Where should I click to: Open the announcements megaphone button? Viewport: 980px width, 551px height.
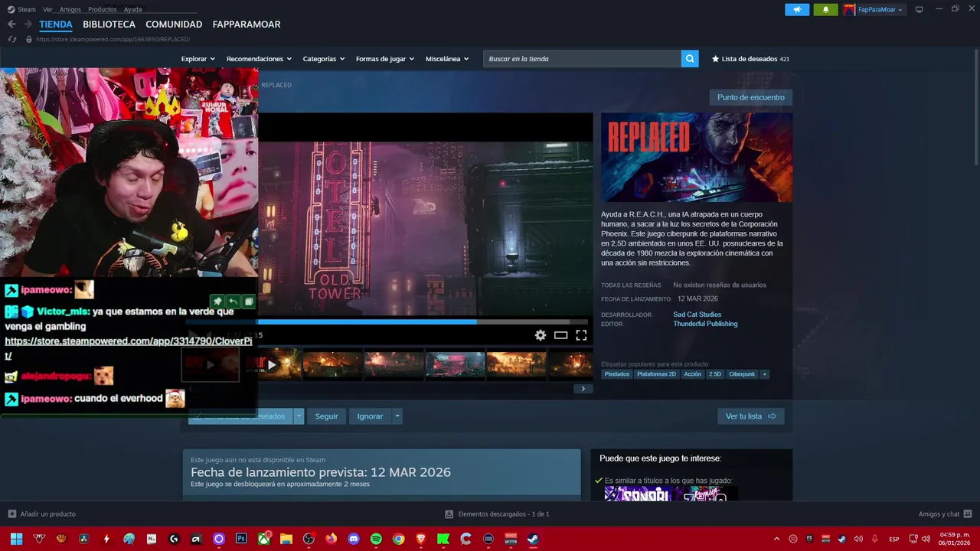coord(797,9)
